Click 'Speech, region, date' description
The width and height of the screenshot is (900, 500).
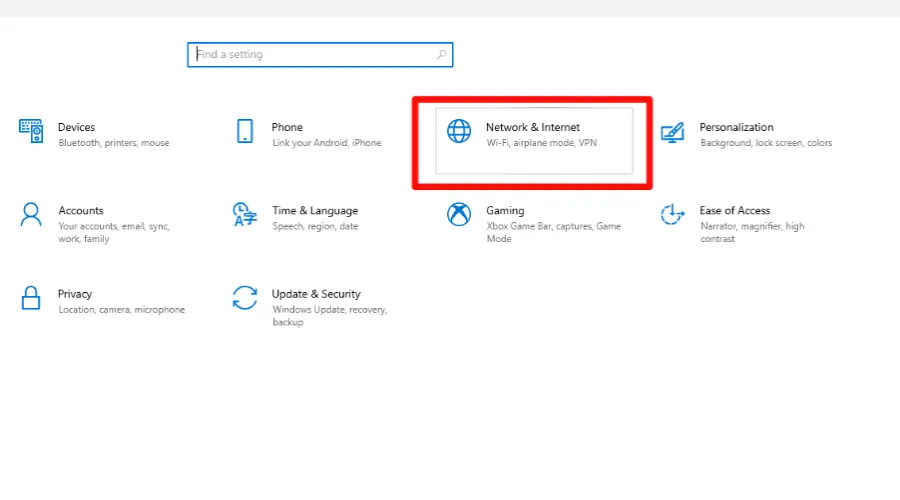pyautogui.click(x=315, y=226)
